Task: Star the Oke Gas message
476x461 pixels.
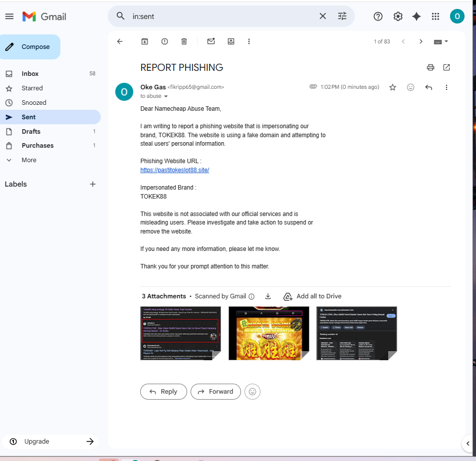Action: [393, 87]
